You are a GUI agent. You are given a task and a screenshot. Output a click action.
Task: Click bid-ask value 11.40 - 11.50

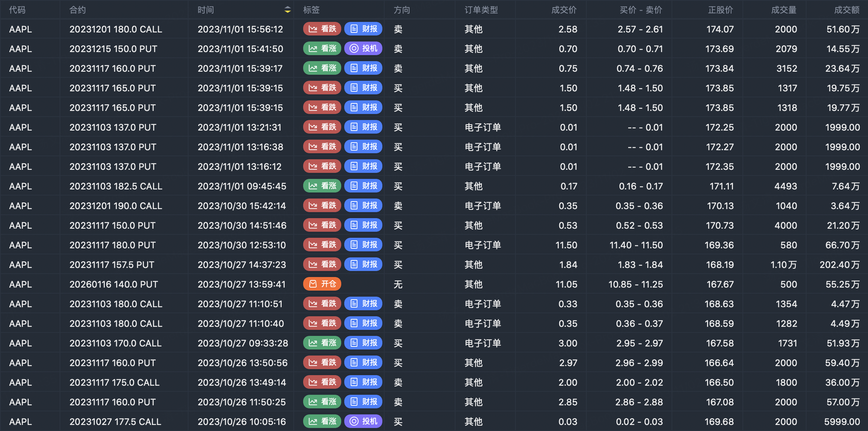pos(636,245)
